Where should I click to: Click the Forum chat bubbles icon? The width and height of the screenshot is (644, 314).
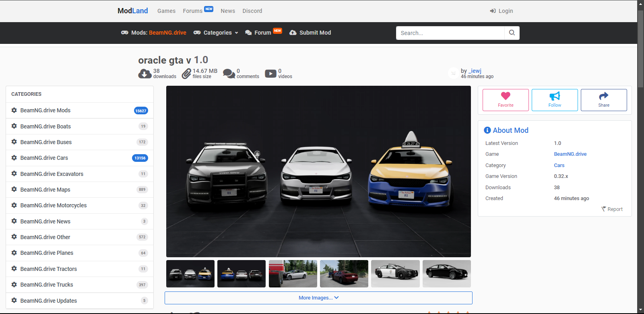[248, 33]
